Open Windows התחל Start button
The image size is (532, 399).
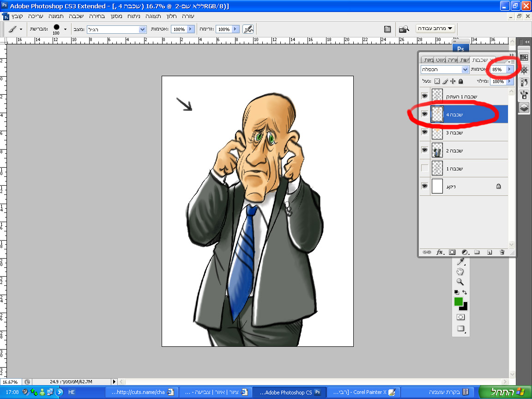505,392
